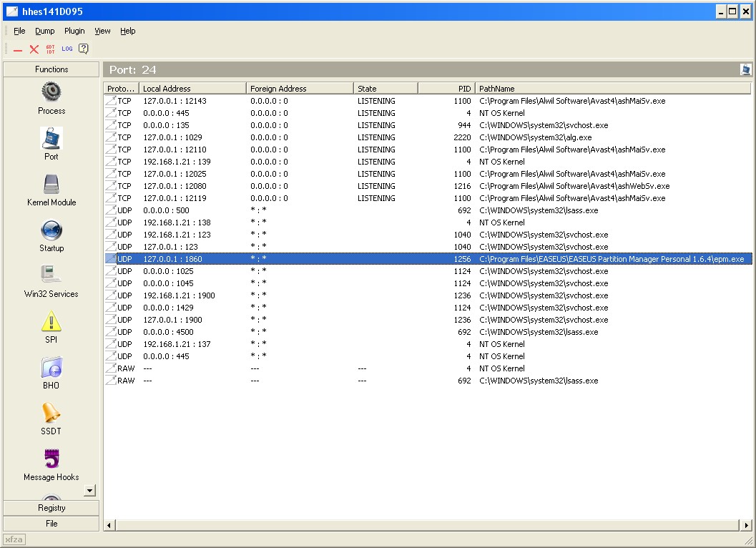
Task: Click the row icon for RAW PID 692
Action: (x=111, y=380)
